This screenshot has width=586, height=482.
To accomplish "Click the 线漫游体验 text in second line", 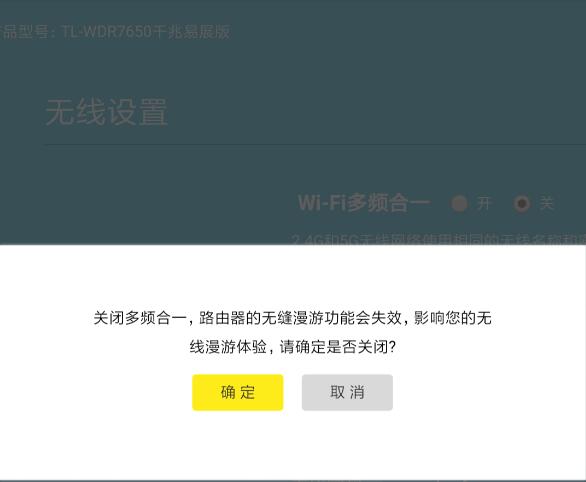I will coord(228,347).
